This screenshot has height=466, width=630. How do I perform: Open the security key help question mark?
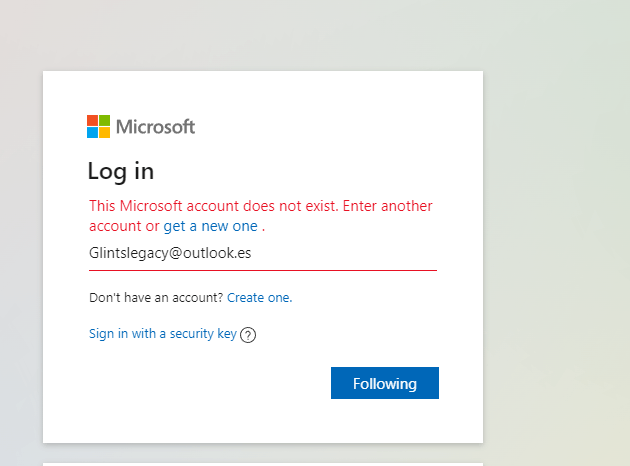point(249,335)
